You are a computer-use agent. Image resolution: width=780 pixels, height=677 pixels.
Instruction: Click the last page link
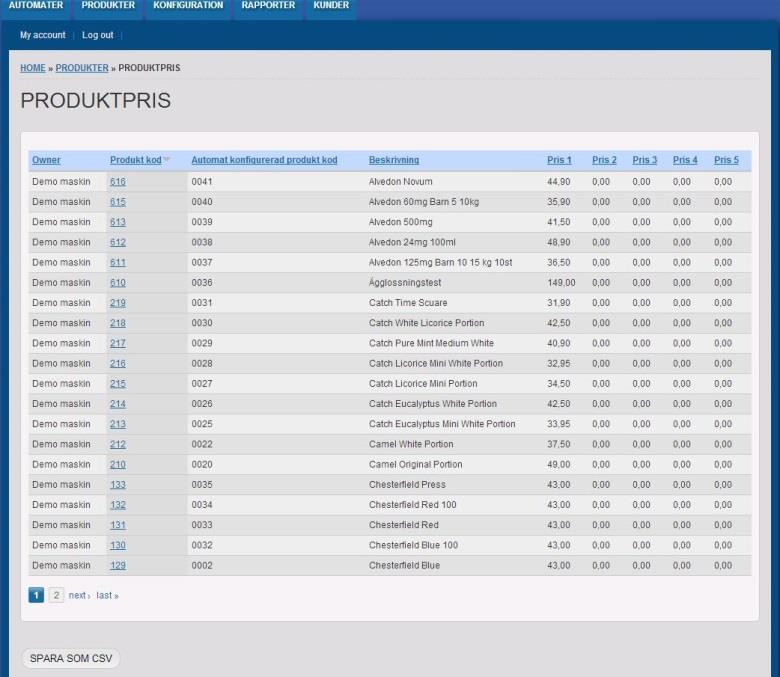[107, 595]
